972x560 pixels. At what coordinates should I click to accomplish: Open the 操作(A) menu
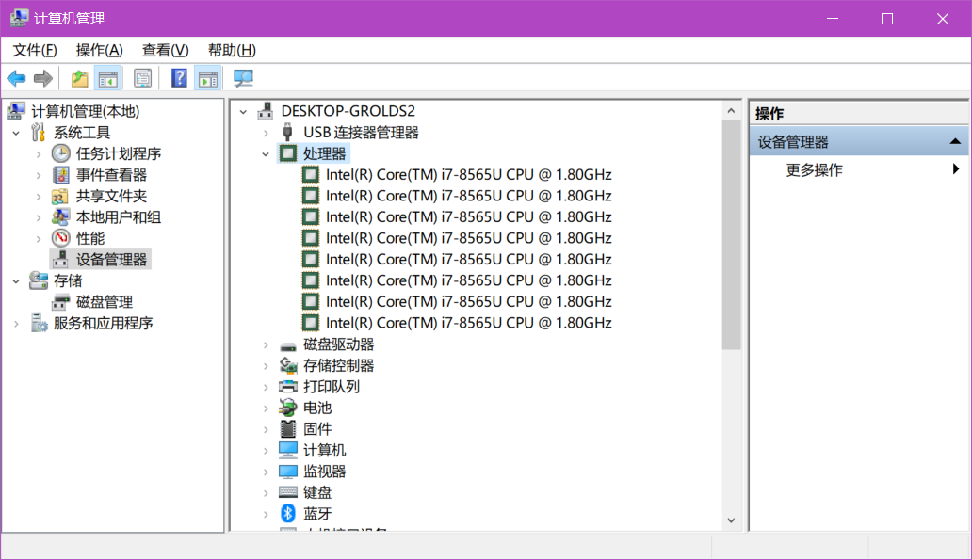99,50
